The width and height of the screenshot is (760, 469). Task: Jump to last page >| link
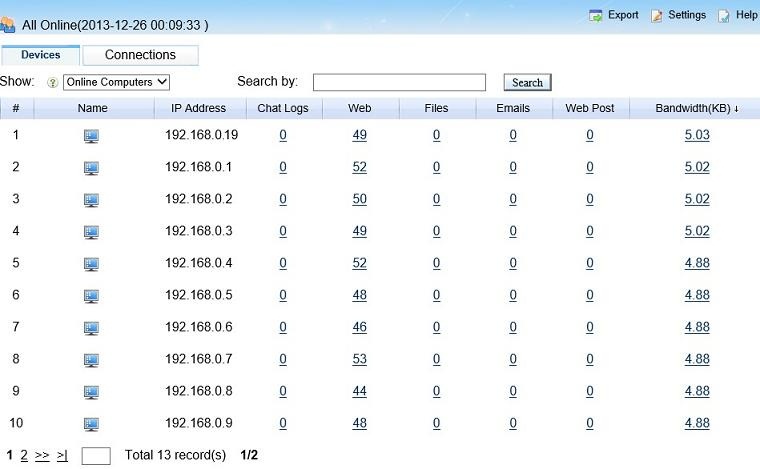tap(62, 455)
